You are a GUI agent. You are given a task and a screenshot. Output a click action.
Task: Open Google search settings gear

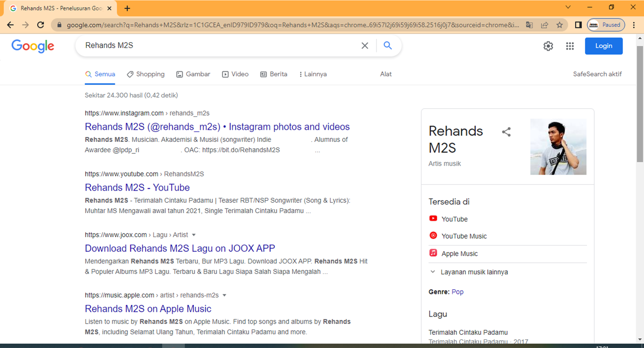coord(548,46)
